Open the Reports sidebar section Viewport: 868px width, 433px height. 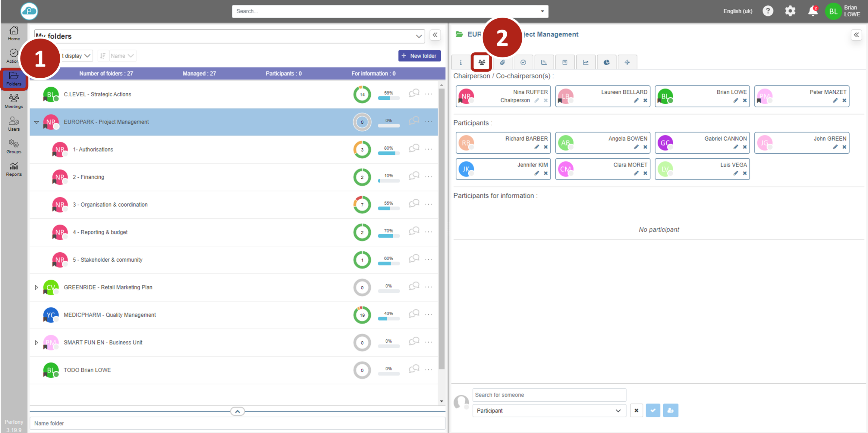(14, 169)
